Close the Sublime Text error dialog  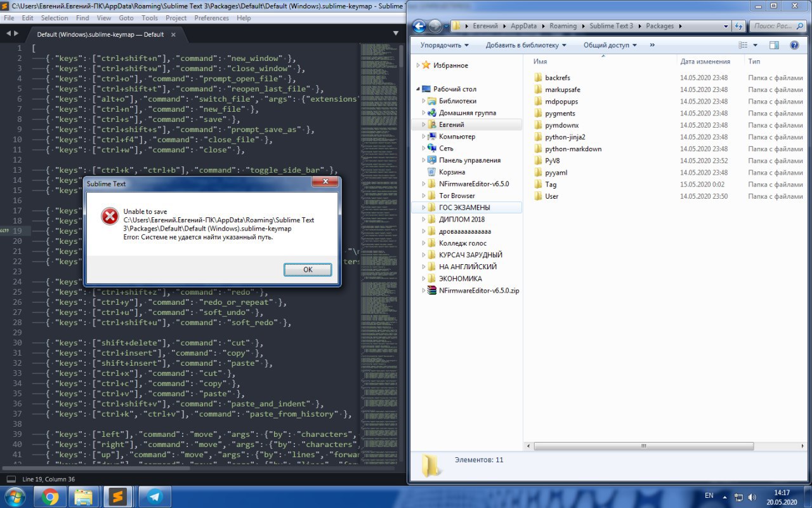324,183
